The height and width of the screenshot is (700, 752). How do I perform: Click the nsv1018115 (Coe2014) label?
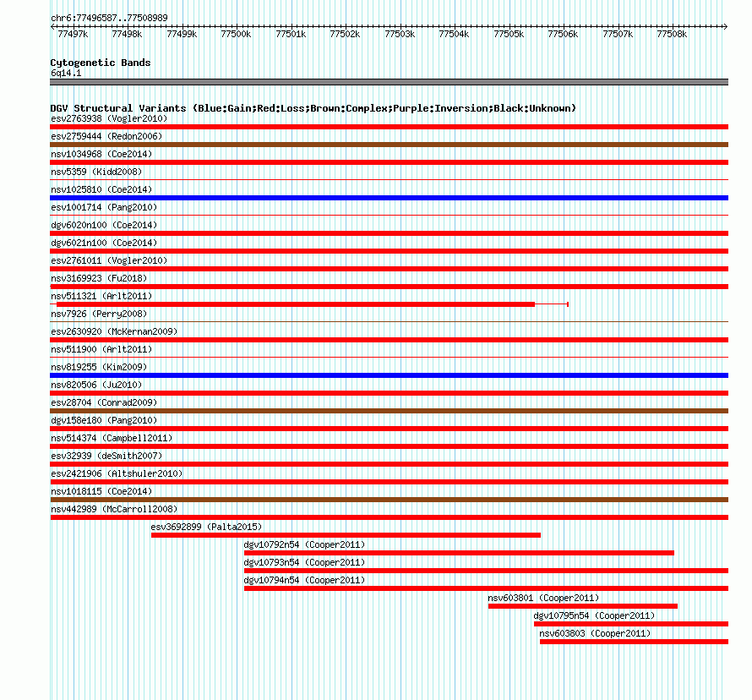point(101,491)
